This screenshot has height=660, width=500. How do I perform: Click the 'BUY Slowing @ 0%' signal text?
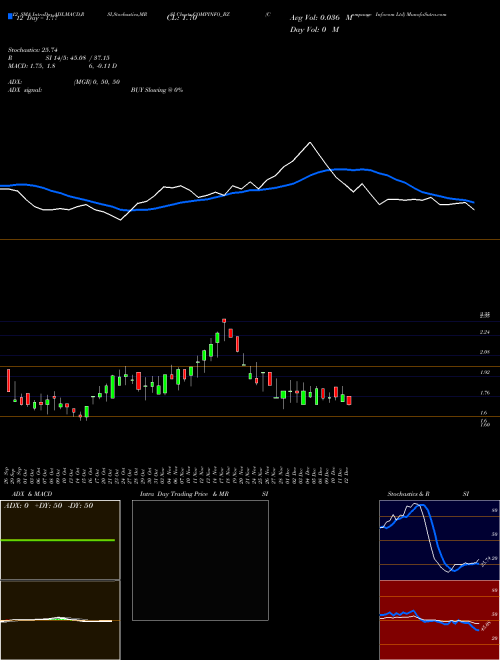pos(157,90)
